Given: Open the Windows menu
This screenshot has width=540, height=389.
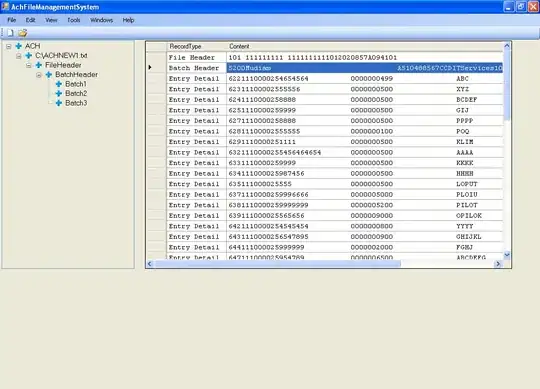Looking at the screenshot, I should (x=102, y=20).
